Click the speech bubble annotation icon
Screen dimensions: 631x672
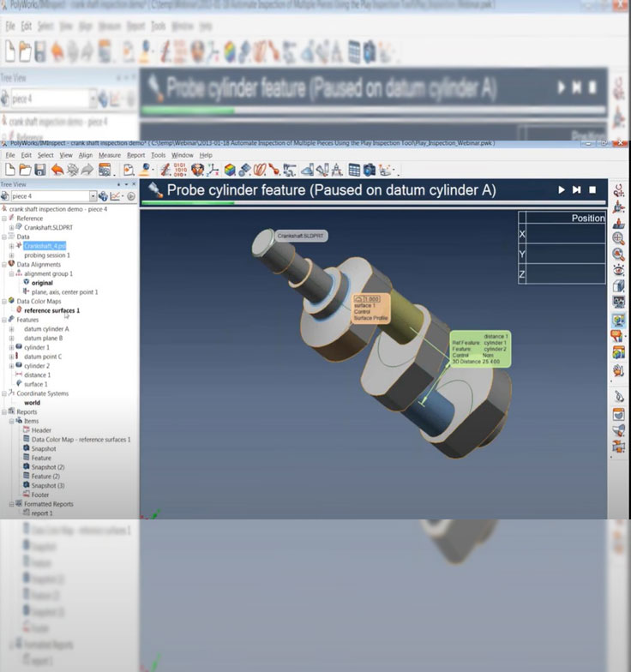point(617,336)
